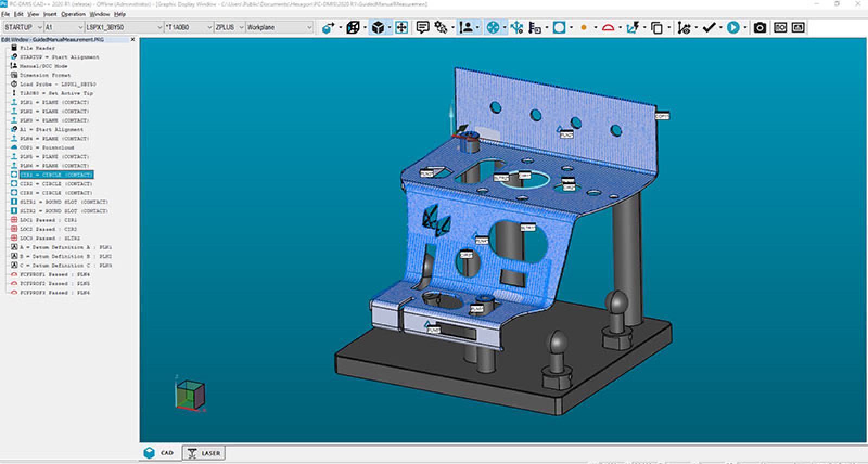
Task: Select the red semicircle profile dimension icon
Action: 608,28
